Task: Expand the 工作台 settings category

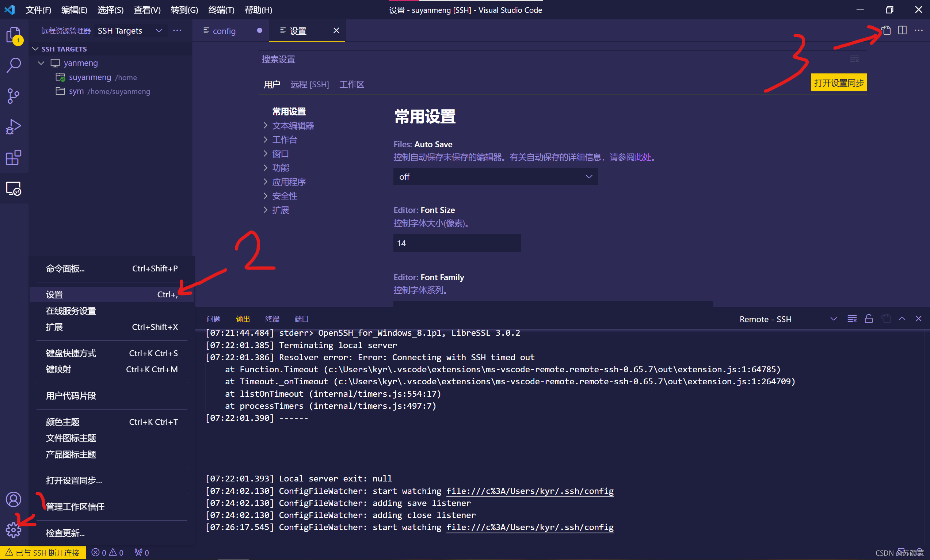Action: (266, 140)
